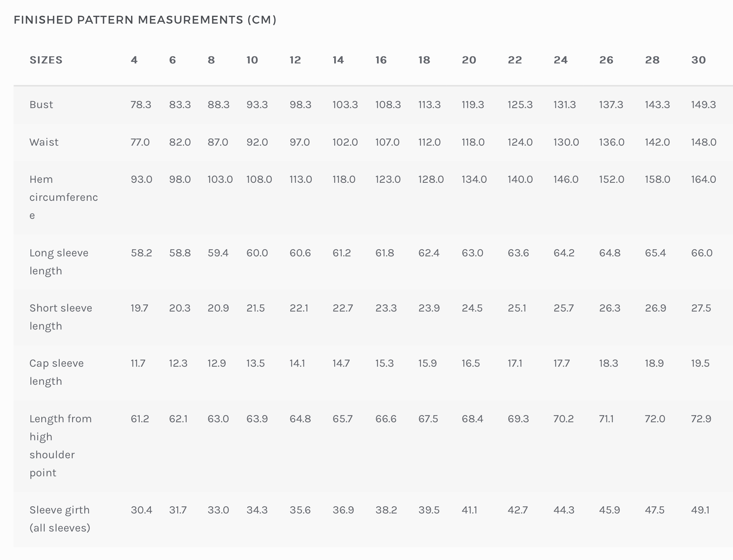Click the Sleeve girth (all sleeves) label
733x560 pixels.
click(60, 519)
